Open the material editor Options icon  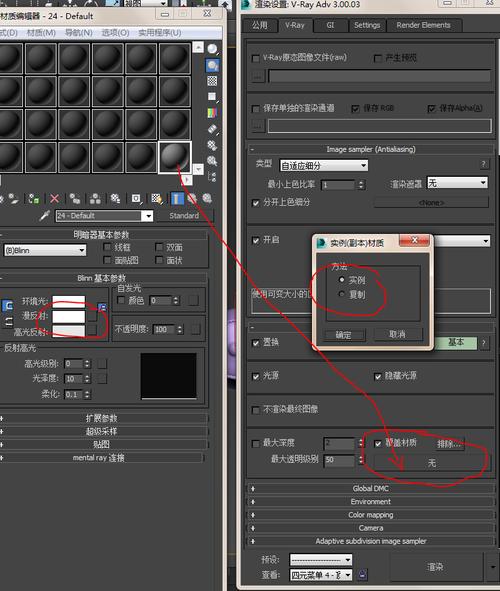tap(212, 145)
